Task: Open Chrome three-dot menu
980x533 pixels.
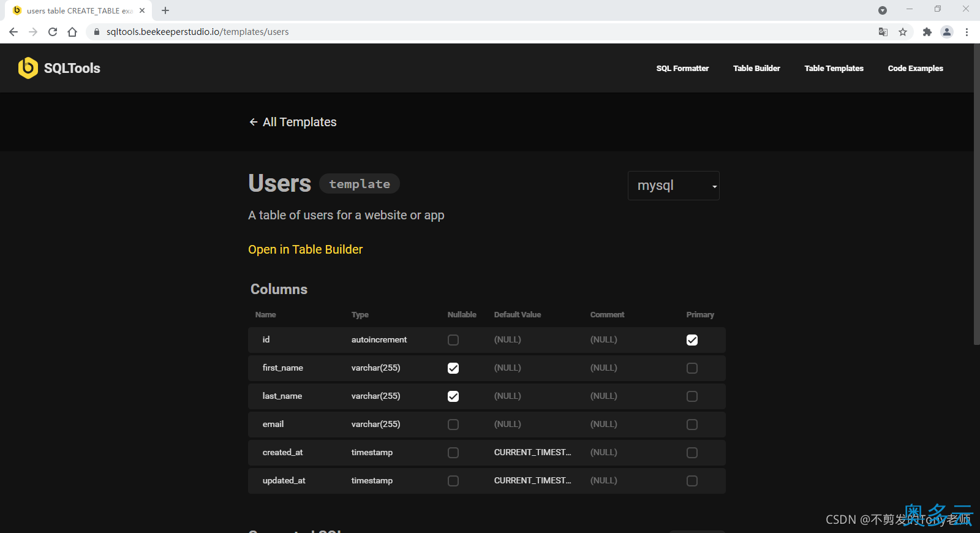Action: [967, 32]
